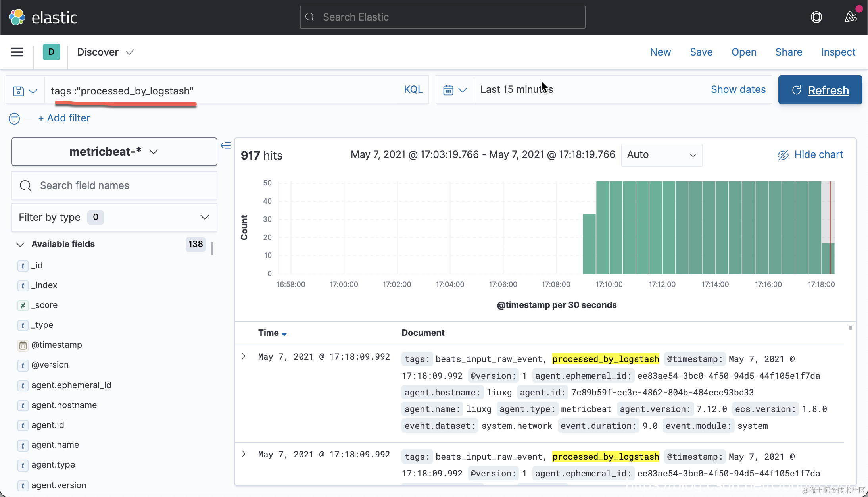Open the hamburger navigation menu
This screenshot has width=868, height=497.
(17, 52)
